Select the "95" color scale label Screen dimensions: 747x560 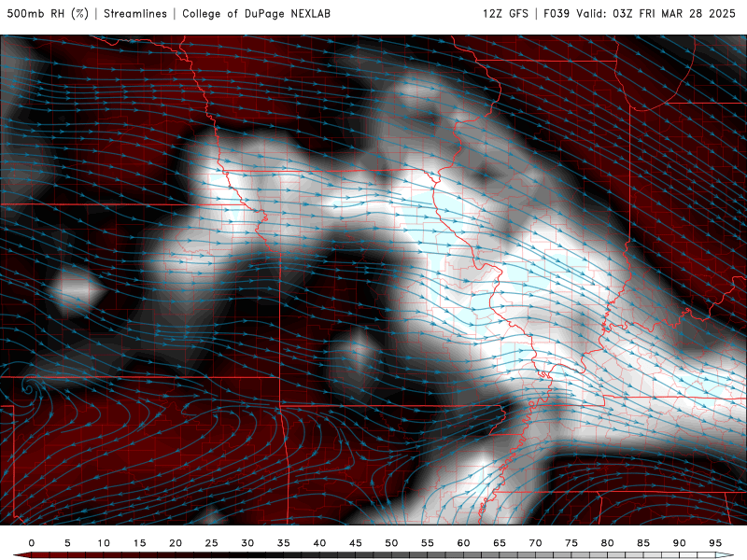(x=715, y=543)
